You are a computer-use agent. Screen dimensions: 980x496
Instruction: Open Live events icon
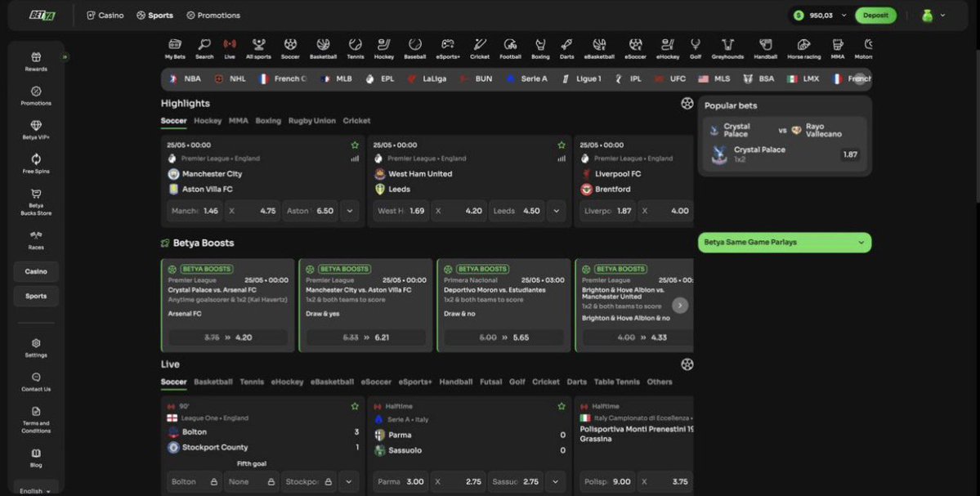(x=230, y=49)
